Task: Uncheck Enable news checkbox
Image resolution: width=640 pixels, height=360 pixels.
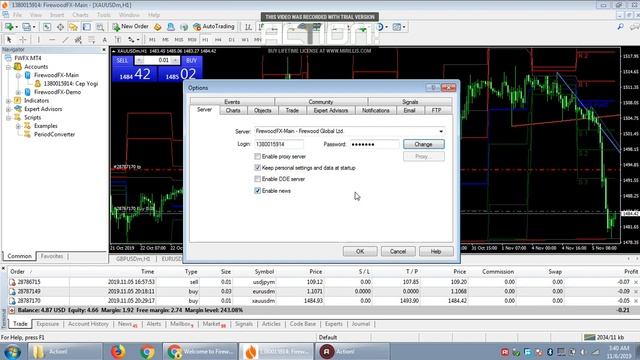Action: [258, 191]
